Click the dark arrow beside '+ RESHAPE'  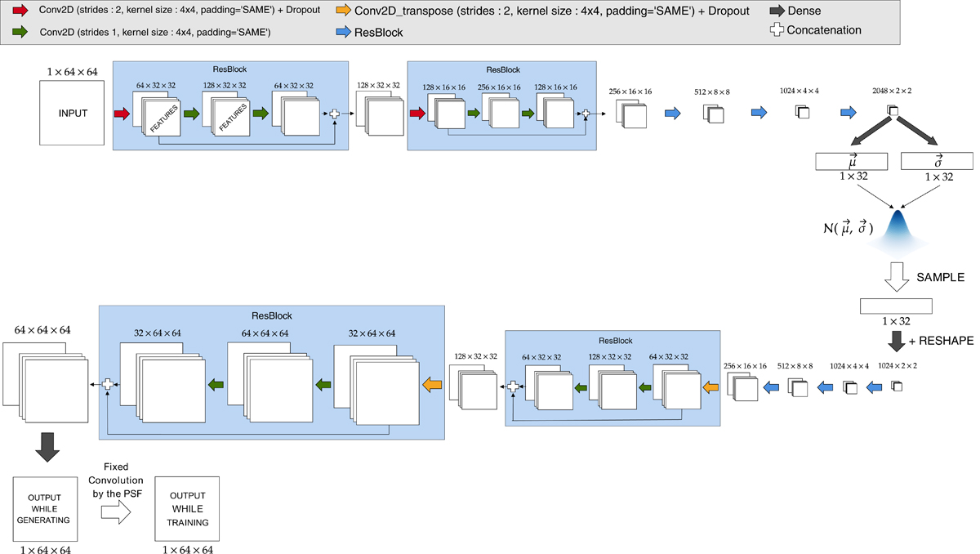pyautogui.click(x=896, y=339)
